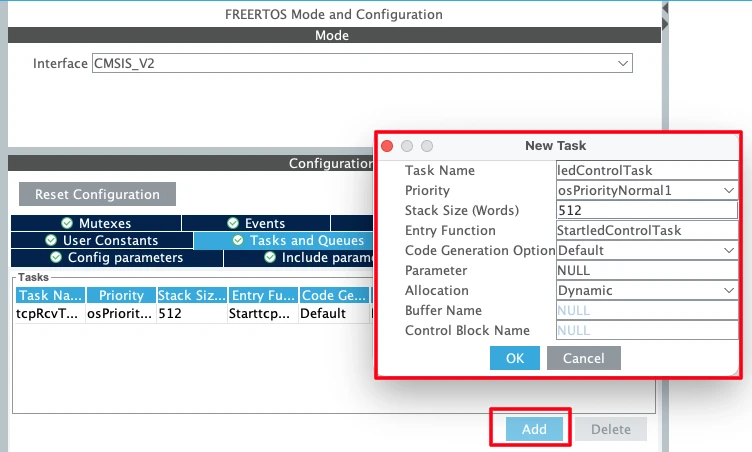Viewport: 752px width, 452px height.
Task: Cancel the New Task dialog
Action: [584, 358]
